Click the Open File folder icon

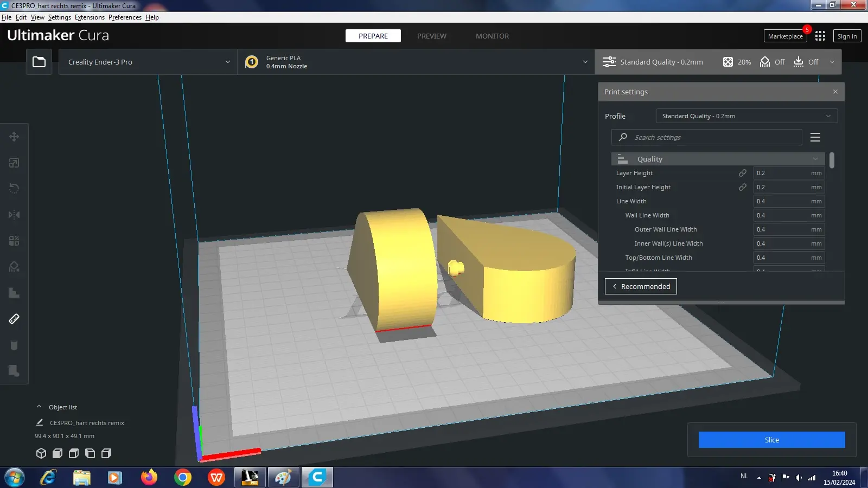39,62
